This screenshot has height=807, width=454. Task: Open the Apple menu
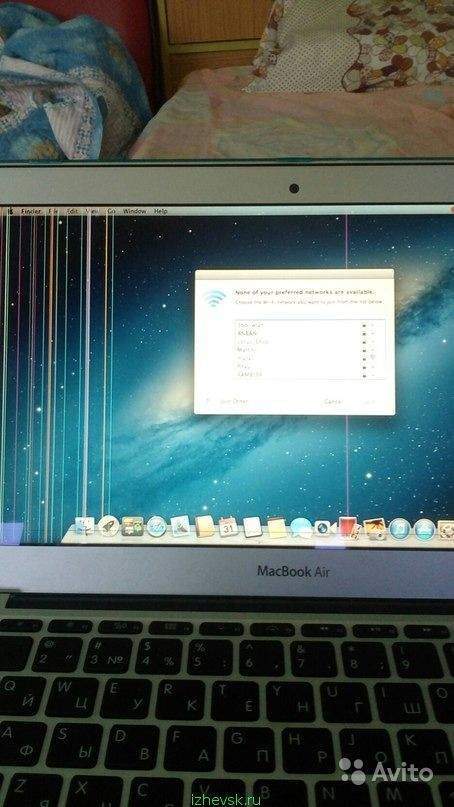(9, 210)
